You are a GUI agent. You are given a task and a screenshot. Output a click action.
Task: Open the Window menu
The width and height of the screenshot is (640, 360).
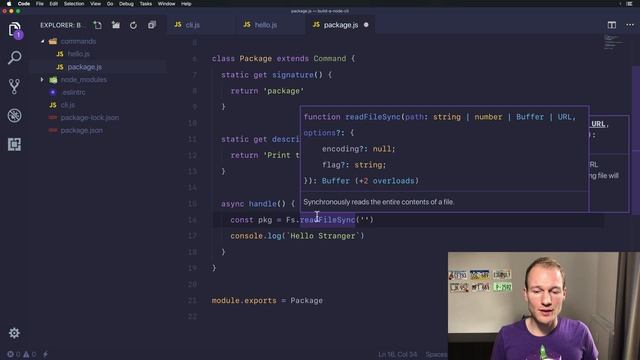(x=167, y=4)
